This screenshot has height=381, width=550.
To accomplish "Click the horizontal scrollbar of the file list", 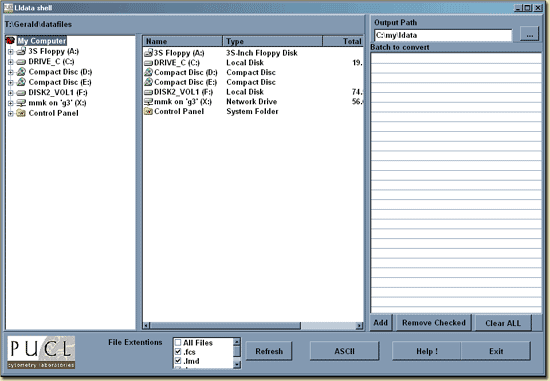I will click(x=253, y=326).
